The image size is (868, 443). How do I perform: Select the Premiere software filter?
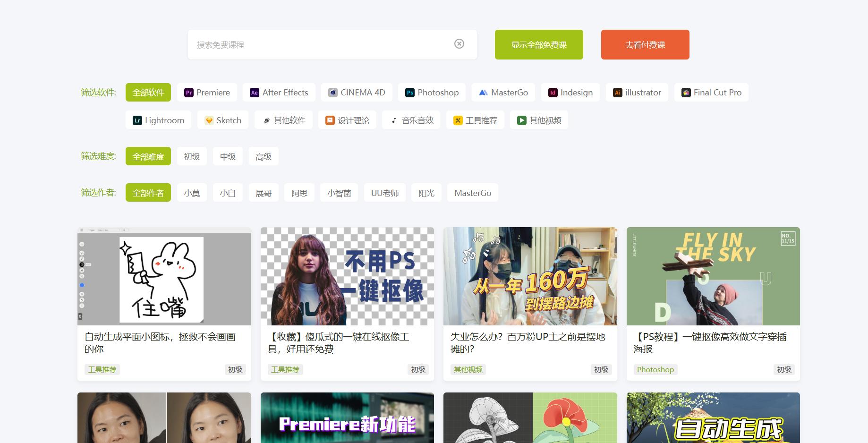207,92
